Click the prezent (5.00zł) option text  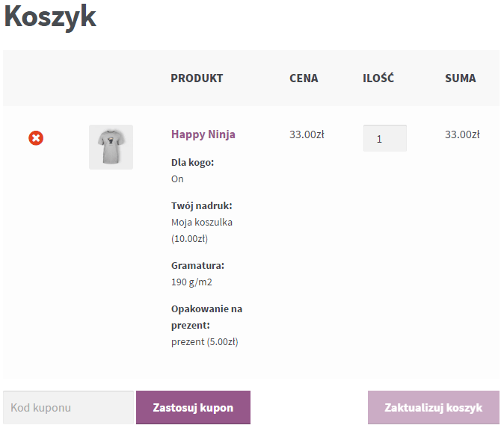[205, 341]
